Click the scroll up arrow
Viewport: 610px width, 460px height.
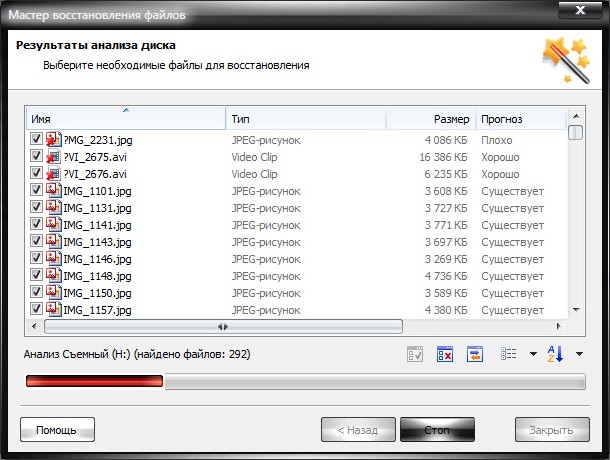(576, 116)
